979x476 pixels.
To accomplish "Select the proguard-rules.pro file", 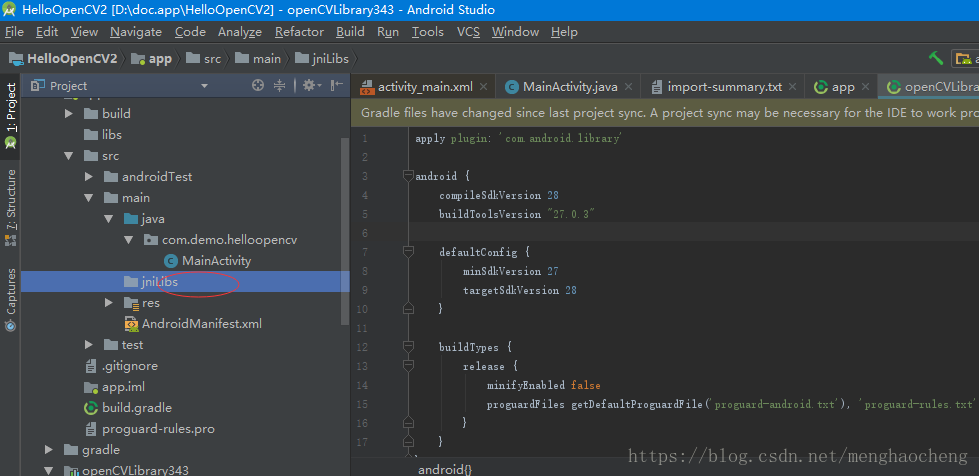I will (150, 429).
